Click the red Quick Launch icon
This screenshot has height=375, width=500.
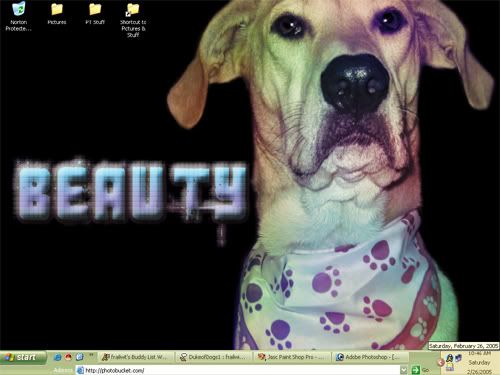click(x=69, y=357)
